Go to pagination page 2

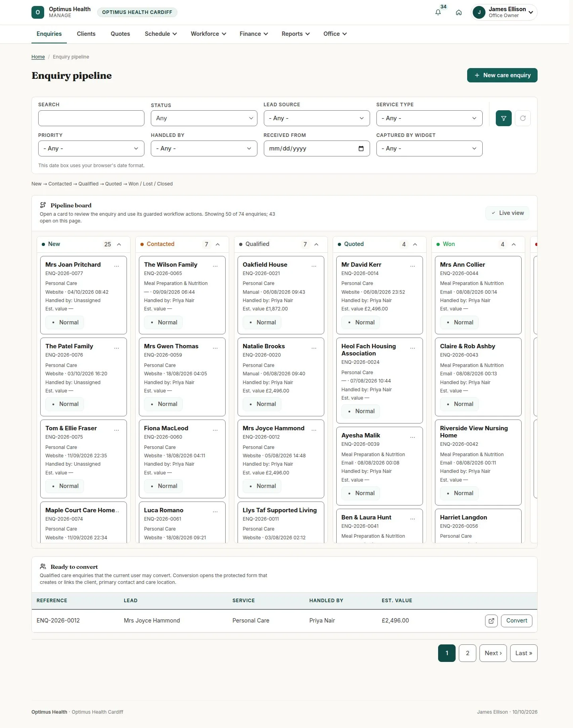(468, 653)
